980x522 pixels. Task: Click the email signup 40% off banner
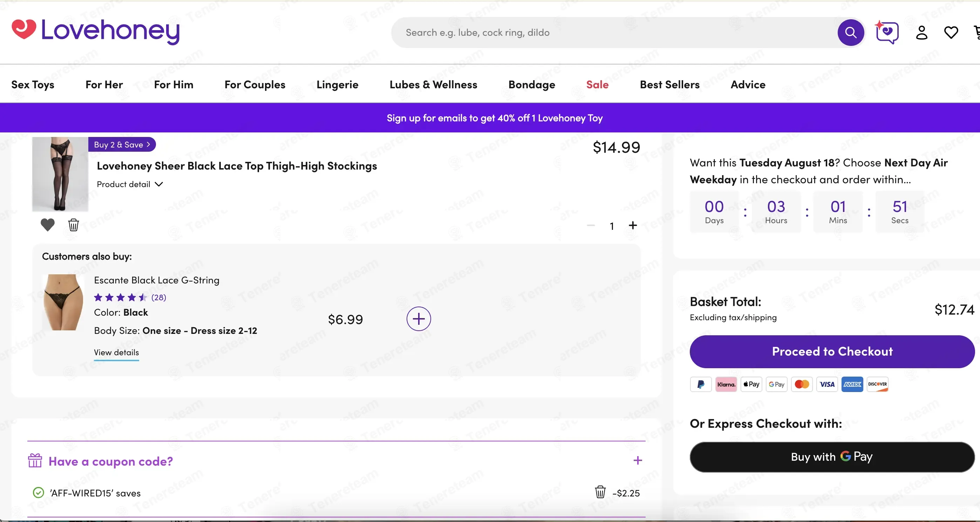click(x=495, y=118)
